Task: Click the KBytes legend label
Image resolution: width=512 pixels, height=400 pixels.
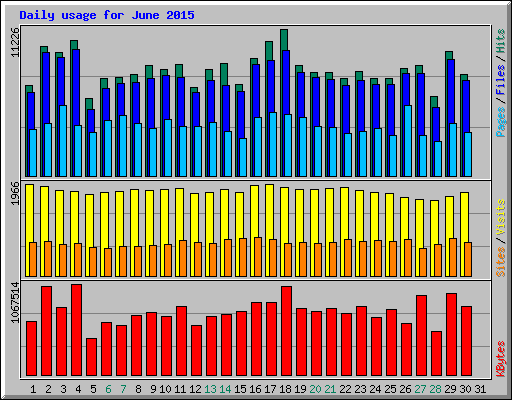Action: (x=501, y=359)
